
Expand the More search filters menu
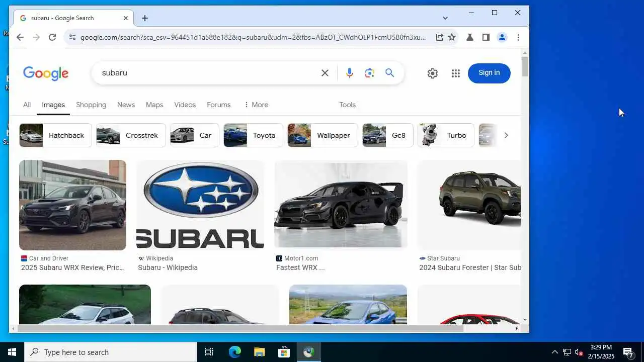(256, 105)
